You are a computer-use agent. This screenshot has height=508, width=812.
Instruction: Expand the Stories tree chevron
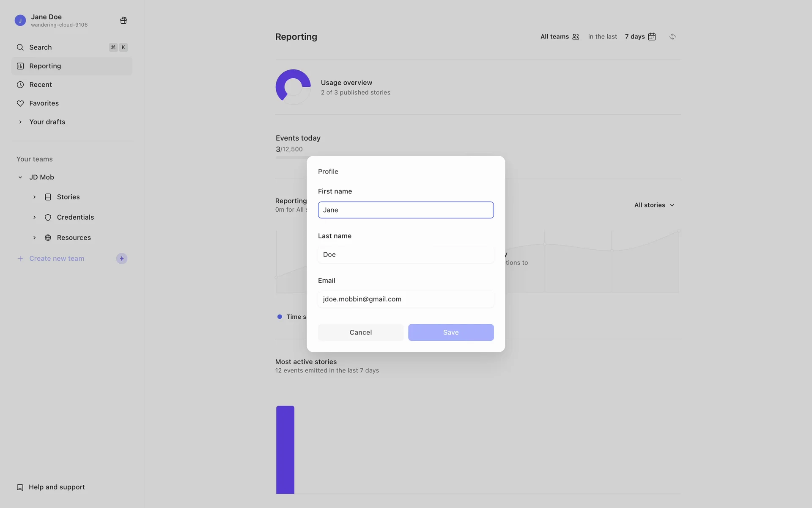[35, 197]
